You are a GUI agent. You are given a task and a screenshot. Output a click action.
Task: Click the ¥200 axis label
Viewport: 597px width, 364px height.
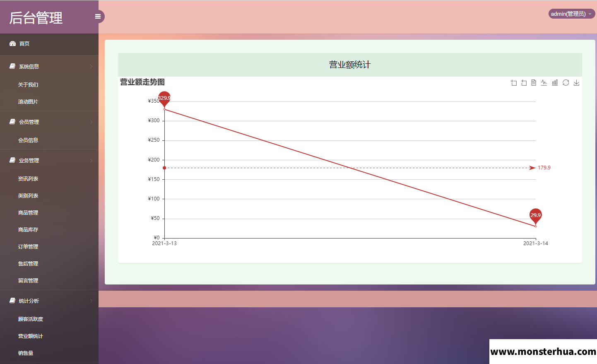coord(154,160)
